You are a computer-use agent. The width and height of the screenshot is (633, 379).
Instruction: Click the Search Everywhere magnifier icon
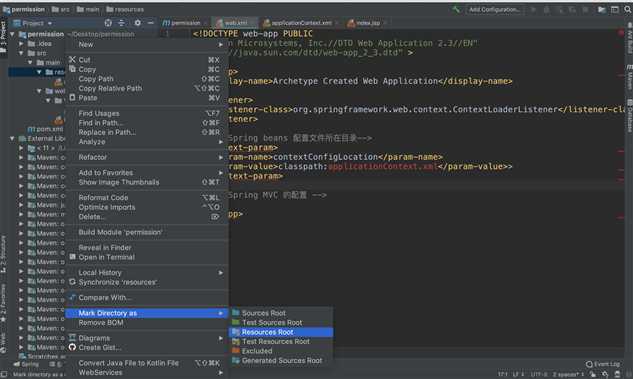pos(627,9)
